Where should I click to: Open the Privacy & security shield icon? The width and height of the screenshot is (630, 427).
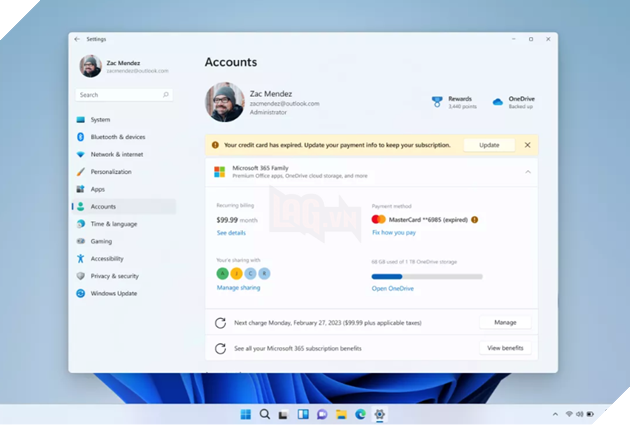coord(81,276)
